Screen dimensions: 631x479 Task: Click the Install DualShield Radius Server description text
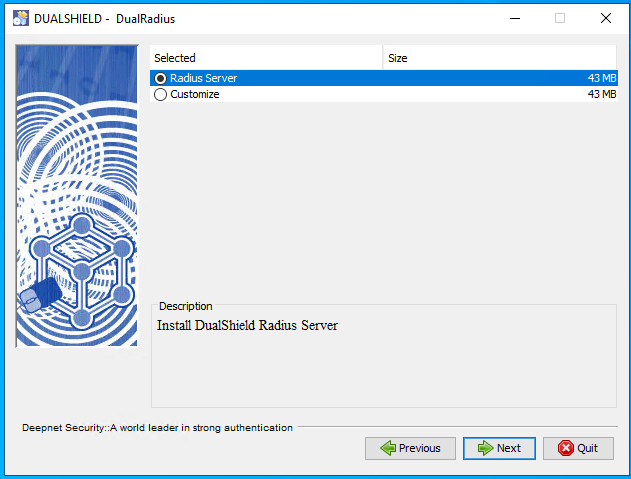click(x=247, y=325)
